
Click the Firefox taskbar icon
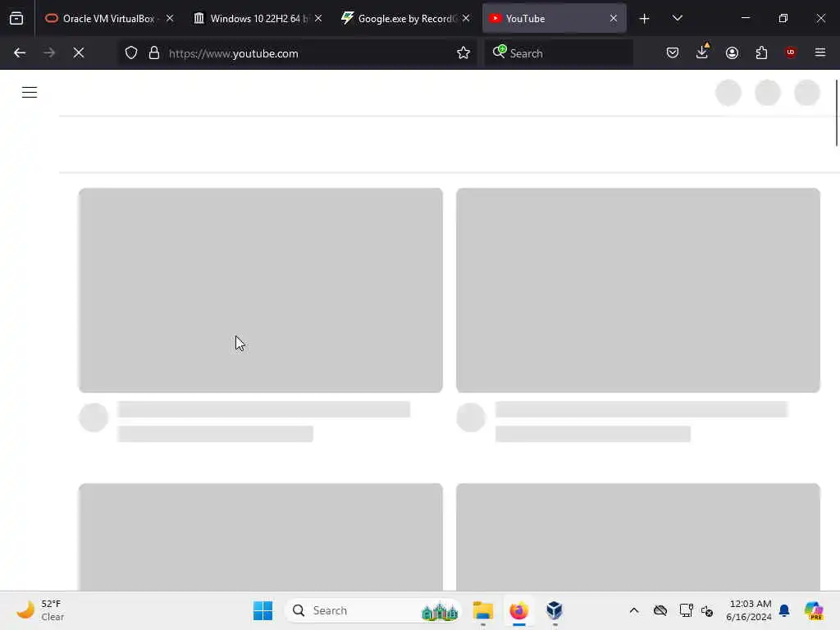(x=518, y=610)
